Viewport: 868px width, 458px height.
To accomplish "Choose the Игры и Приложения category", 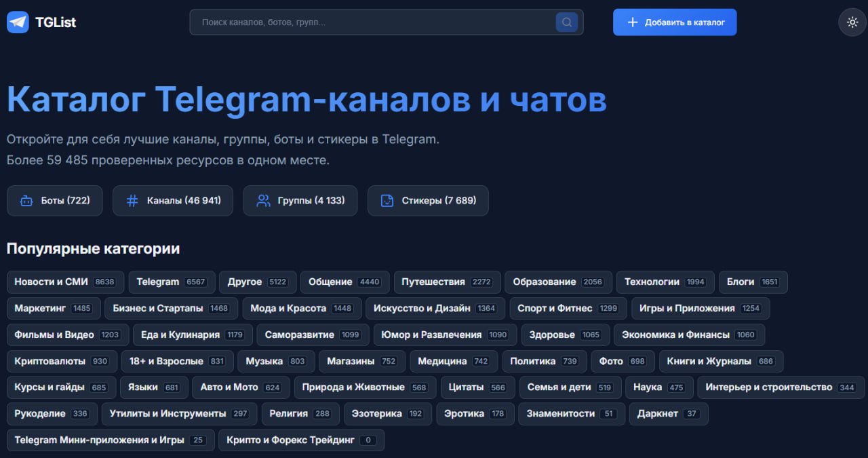I will [x=701, y=309].
